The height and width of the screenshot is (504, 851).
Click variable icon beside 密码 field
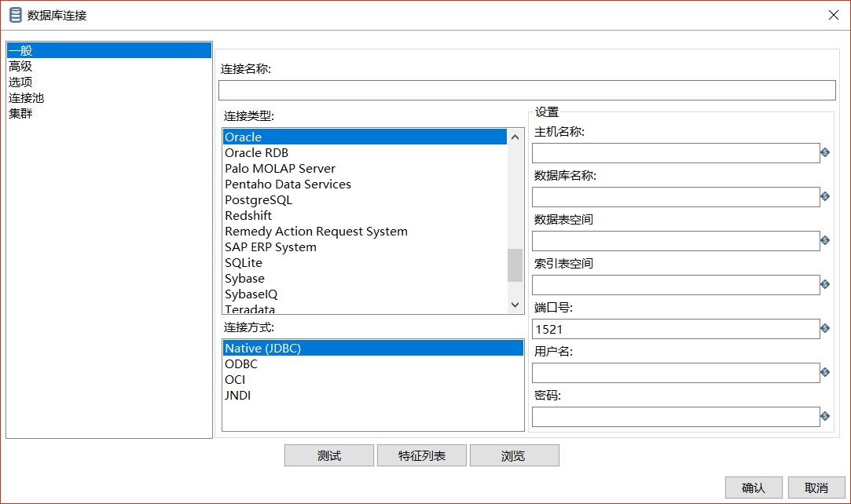pyautogui.click(x=825, y=416)
